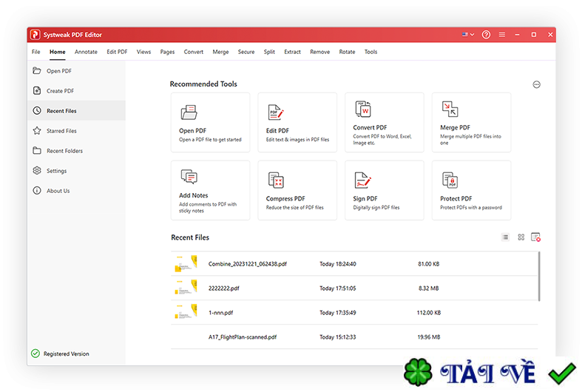The width and height of the screenshot is (582, 392).
Task: Click the Add Notes tool card icon
Action: coord(189,177)
